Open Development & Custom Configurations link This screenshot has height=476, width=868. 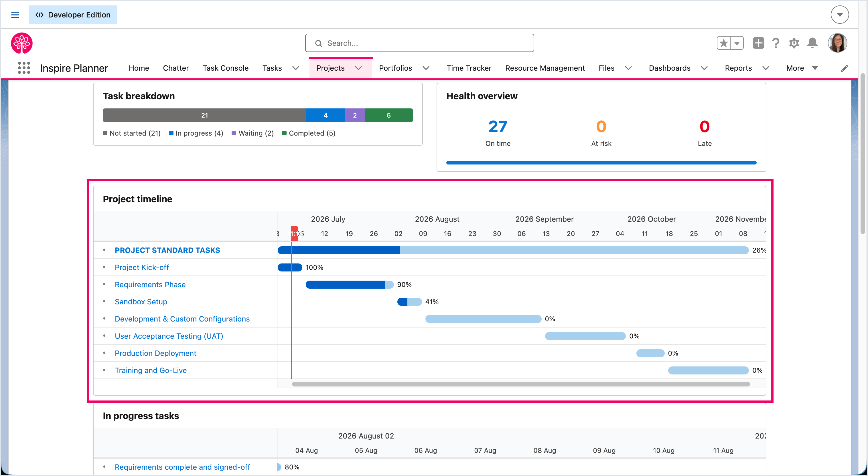click(x=182, y=319)
